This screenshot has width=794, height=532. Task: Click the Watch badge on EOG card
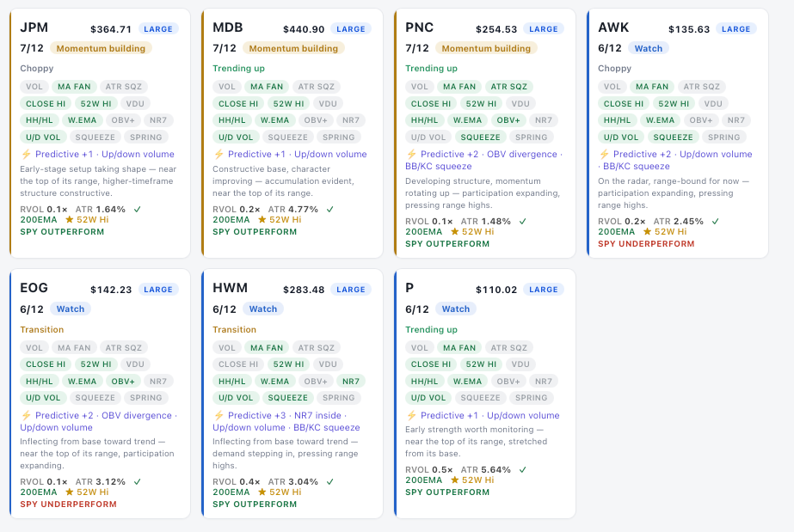coord(71,309)
